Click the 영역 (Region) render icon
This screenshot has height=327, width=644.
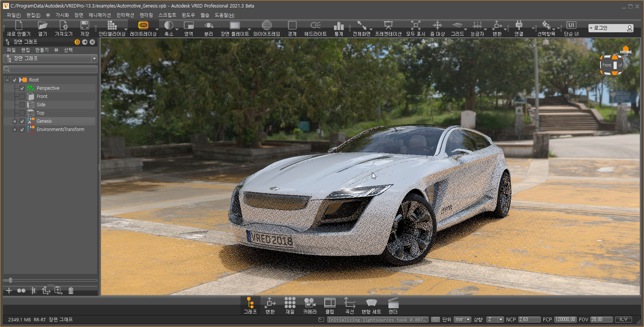[x=189, y=25]
